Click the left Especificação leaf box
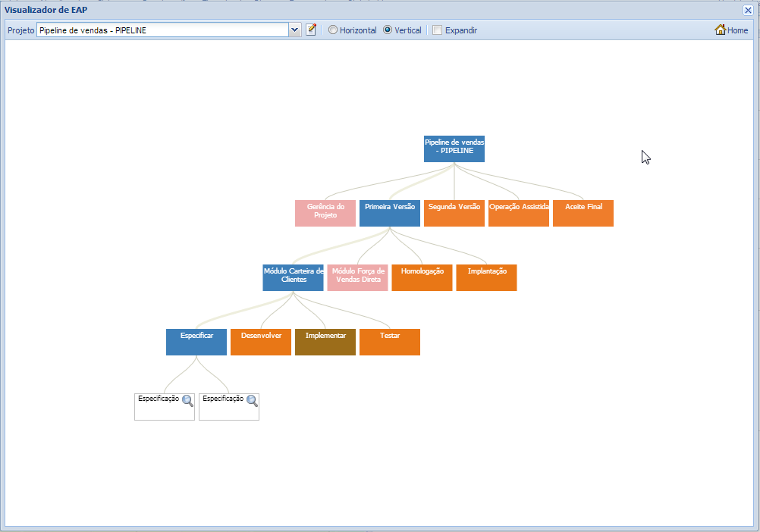 pos(165,407)
